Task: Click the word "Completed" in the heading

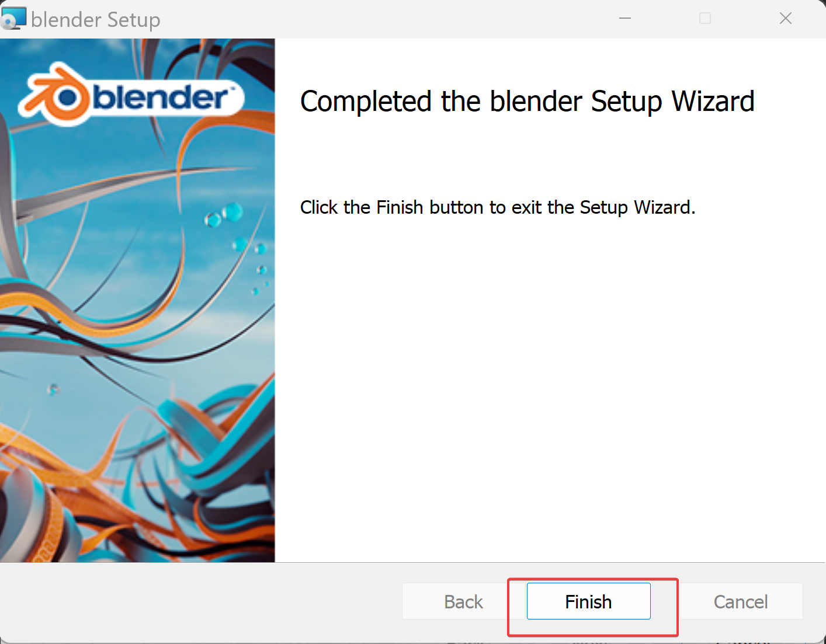Action: tap(366, 102)
